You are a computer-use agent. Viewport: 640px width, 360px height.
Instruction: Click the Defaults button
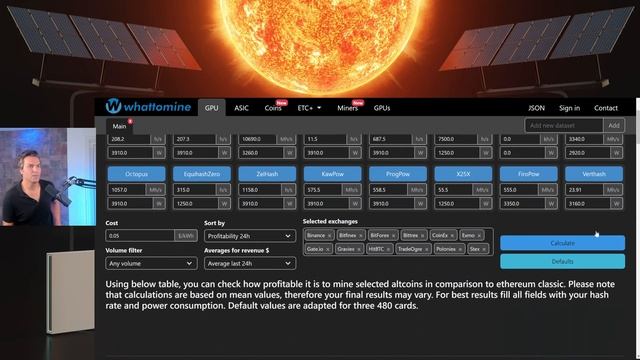[562, 261]
